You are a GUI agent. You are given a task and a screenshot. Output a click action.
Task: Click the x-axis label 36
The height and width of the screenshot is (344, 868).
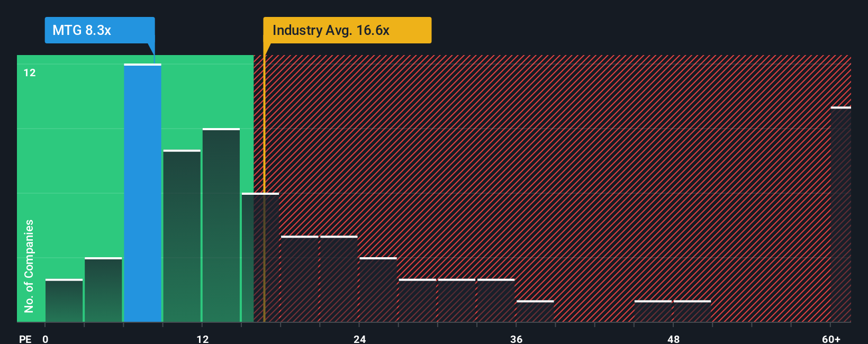pyautogui.click(x=517, y=339)
